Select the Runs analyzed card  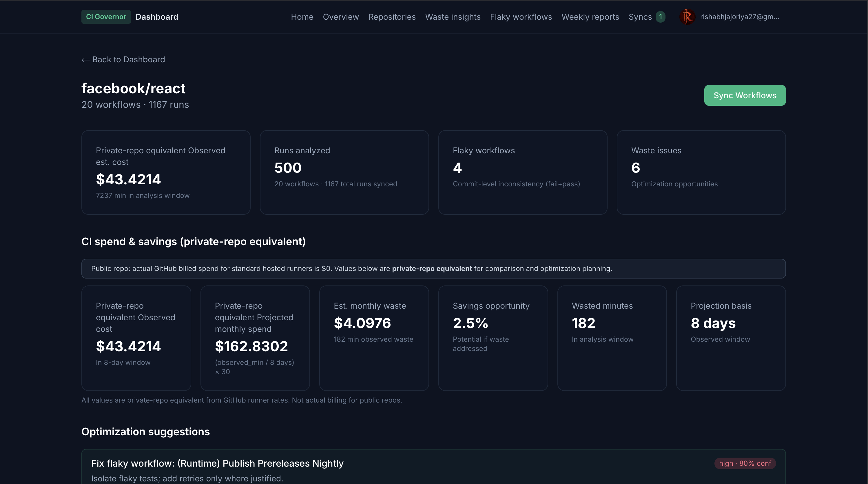point(344,172)
